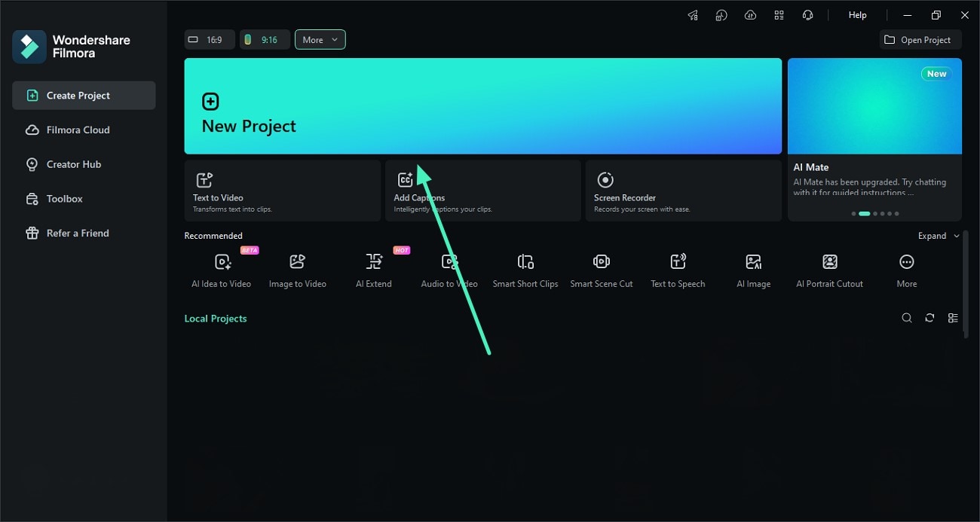Click the plus icon on New Project

[210, 102]
